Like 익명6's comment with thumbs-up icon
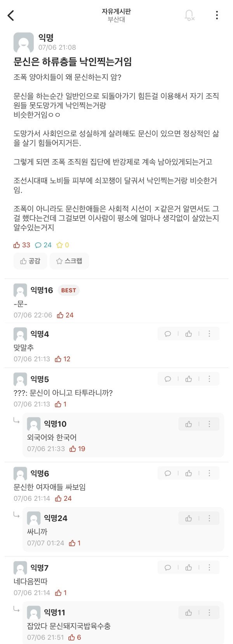 click(189, 473)
